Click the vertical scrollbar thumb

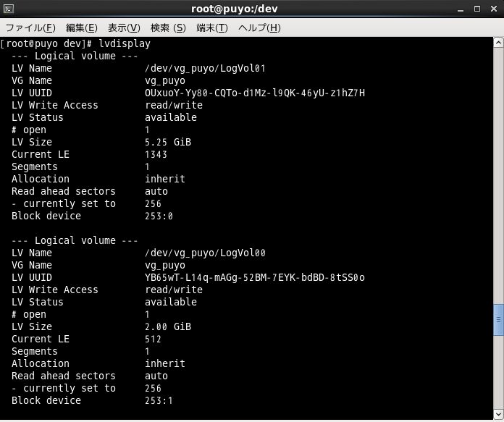498,320
